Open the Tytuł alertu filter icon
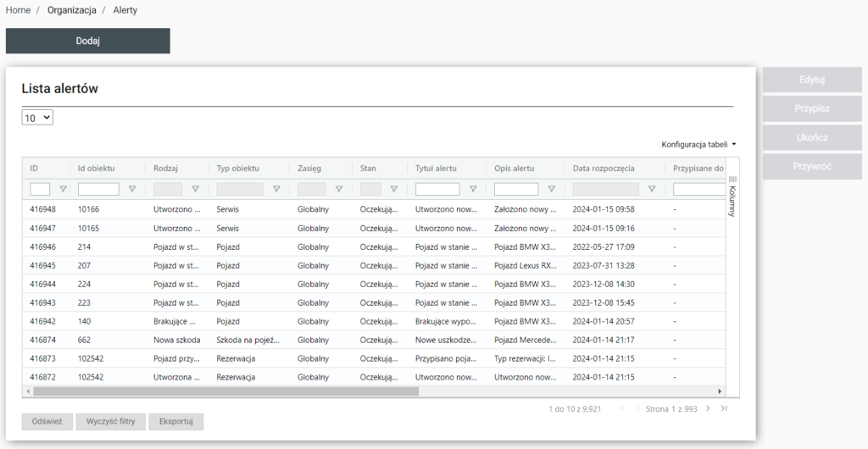 pyautogui.click(x=473, y=190)
